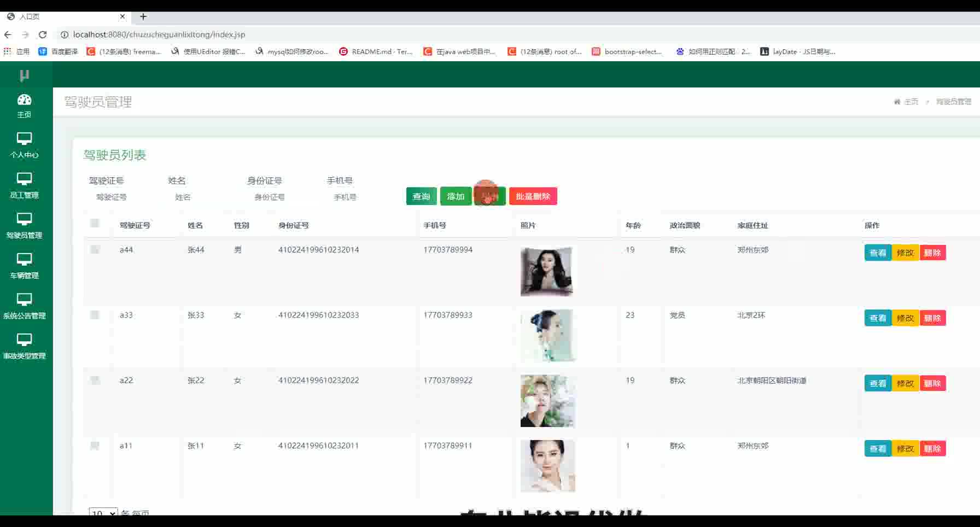The height and width of the screenshot is (527, 980).
Task: Open 车辆管理 sidebar item
Action: tap(24, 266)
